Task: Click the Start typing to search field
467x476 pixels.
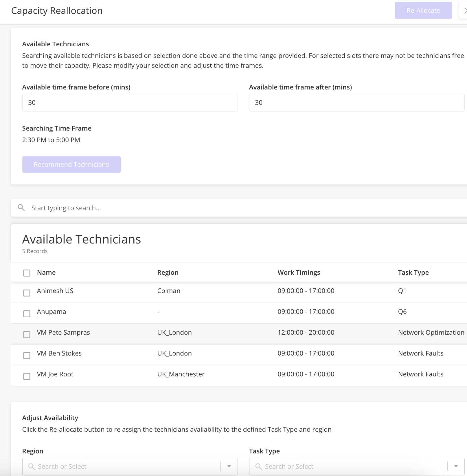Action: click(239, 208)
